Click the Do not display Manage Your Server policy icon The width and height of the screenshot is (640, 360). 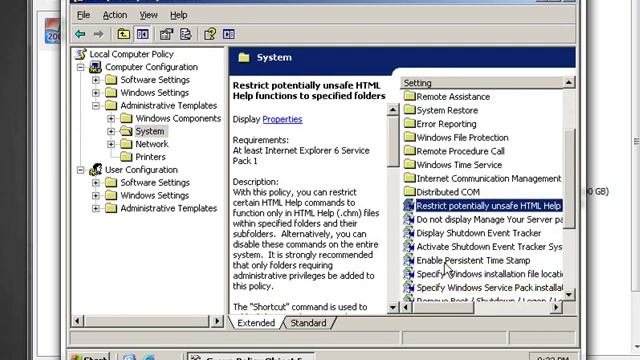point(409,219)
